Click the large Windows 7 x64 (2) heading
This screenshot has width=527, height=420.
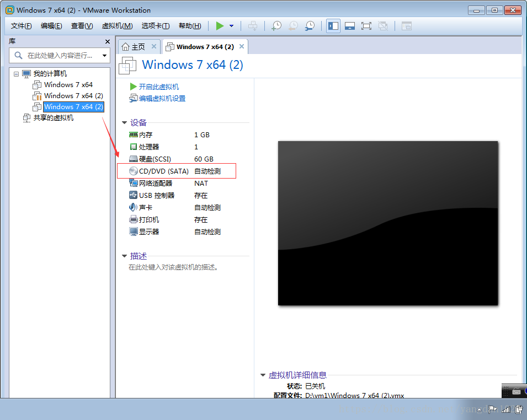(x=192, y=65)
